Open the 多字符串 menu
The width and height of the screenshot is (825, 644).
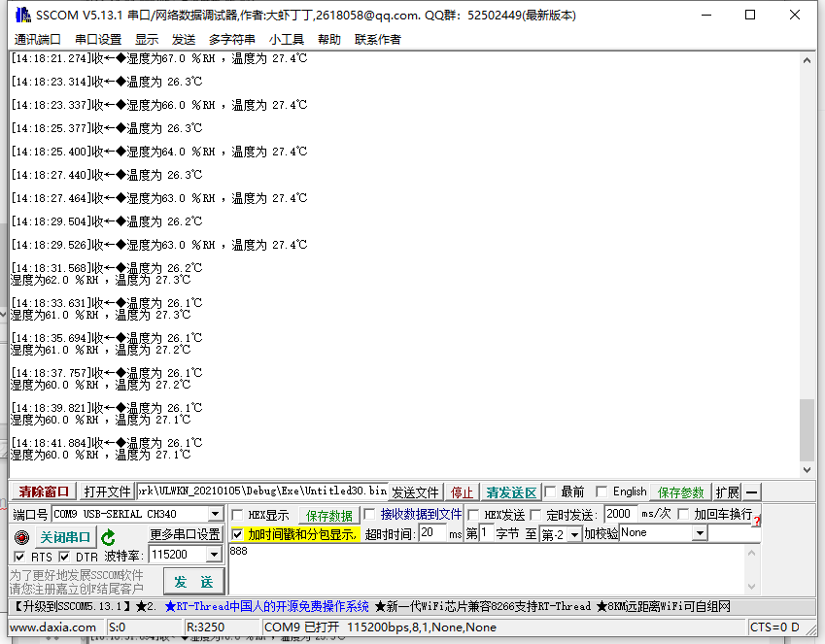point(232,40)
